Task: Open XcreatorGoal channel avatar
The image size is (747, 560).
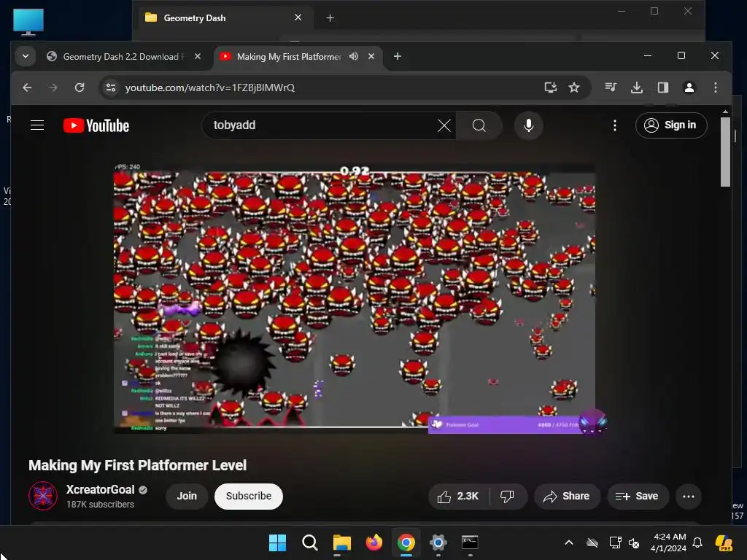Action: pos(43,496)
